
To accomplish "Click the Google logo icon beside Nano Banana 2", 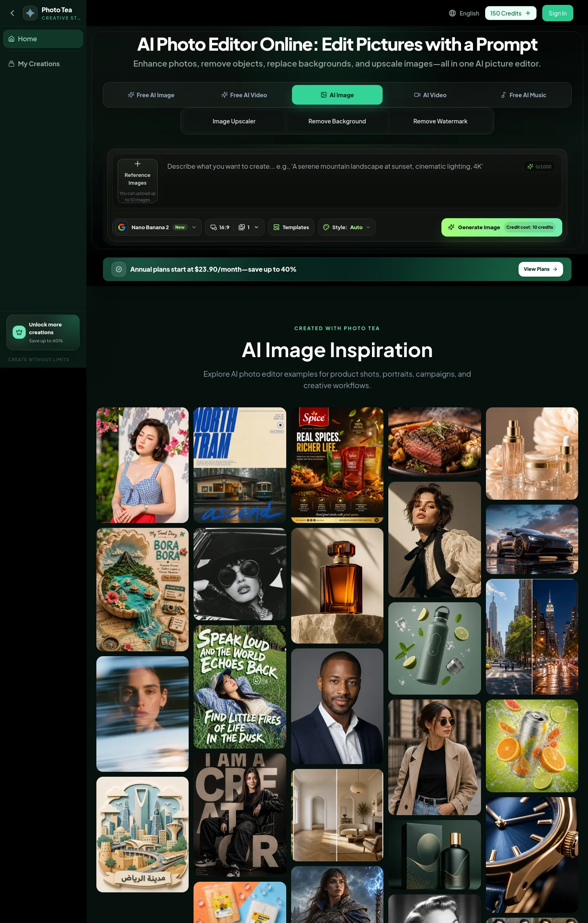I will pyautogui.click(x=122, y=227).
